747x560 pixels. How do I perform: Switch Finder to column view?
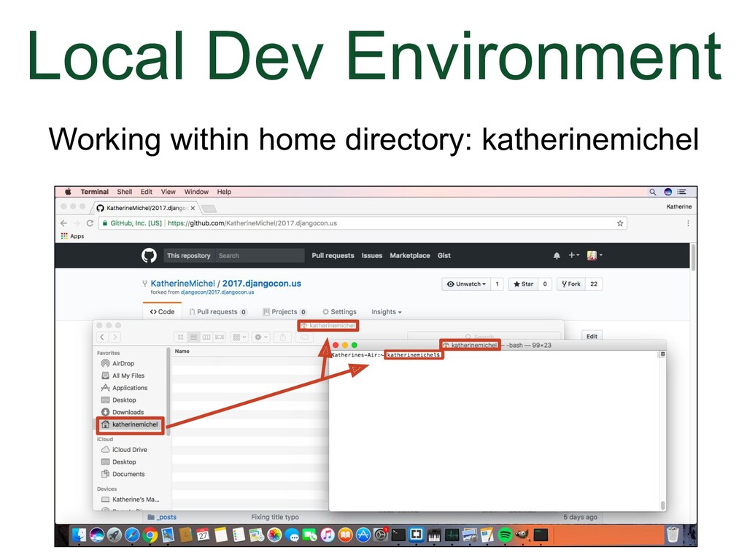coord(206,337)
